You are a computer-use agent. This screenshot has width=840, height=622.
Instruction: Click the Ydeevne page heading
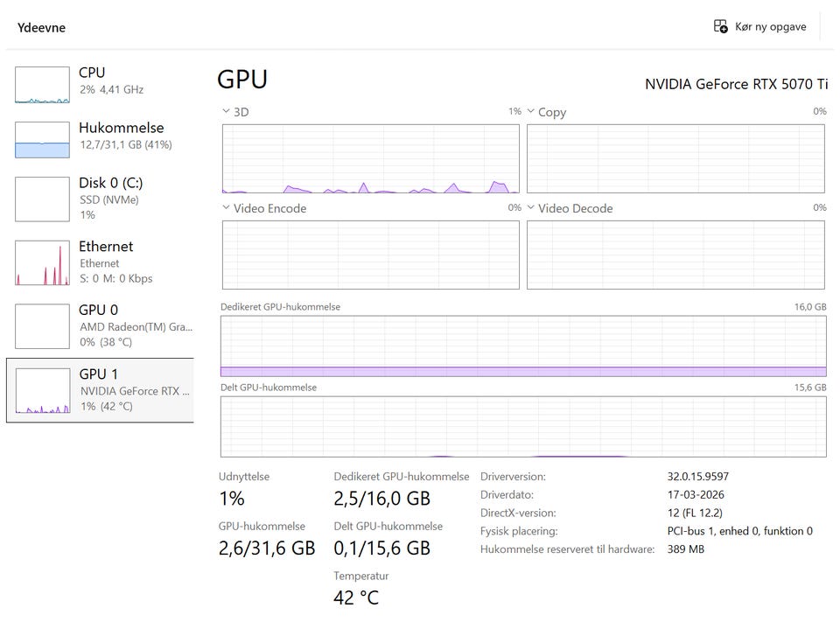pyautogui.click(x=41, y=27)
